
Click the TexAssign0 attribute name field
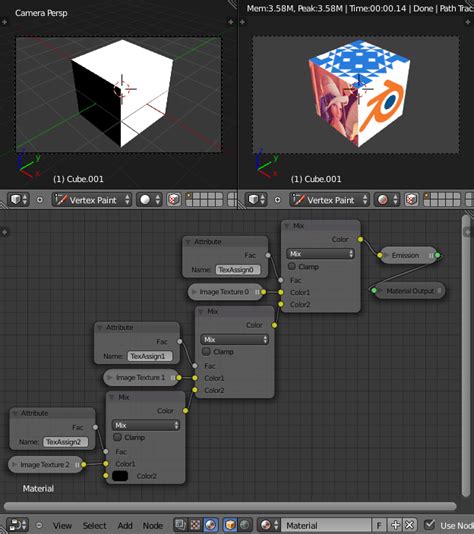238,270
